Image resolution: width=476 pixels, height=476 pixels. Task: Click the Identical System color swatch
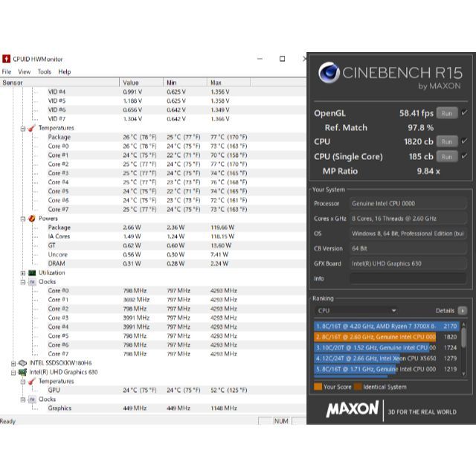pos(358,387)
